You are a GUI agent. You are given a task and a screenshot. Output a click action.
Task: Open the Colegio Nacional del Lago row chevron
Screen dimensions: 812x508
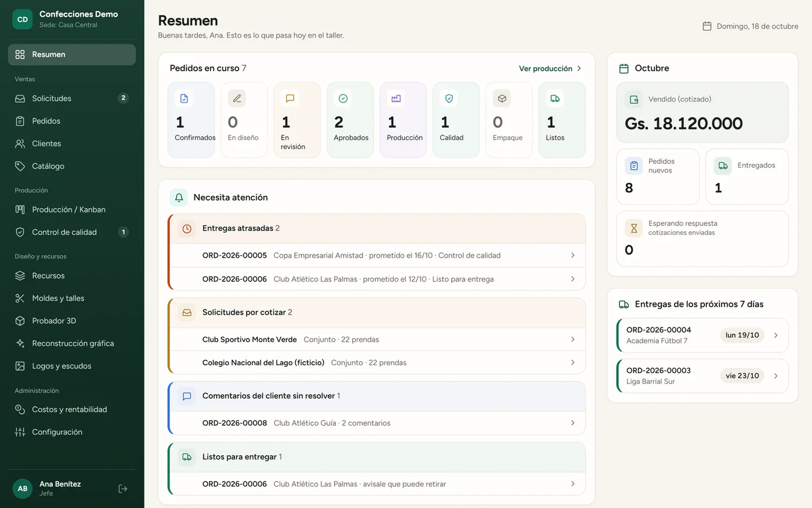(x=572, y=363)
